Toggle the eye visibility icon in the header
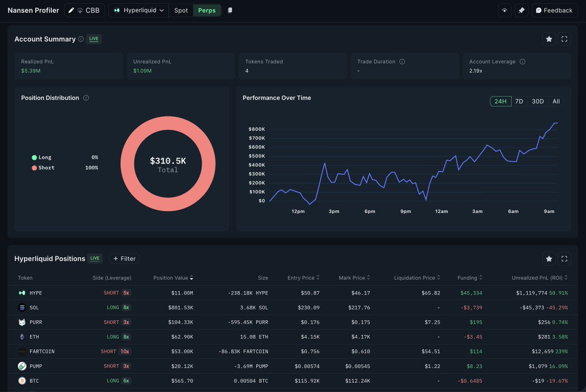This screenshot has height=392, width=586. pyautogui.click(x=505, y=10)
